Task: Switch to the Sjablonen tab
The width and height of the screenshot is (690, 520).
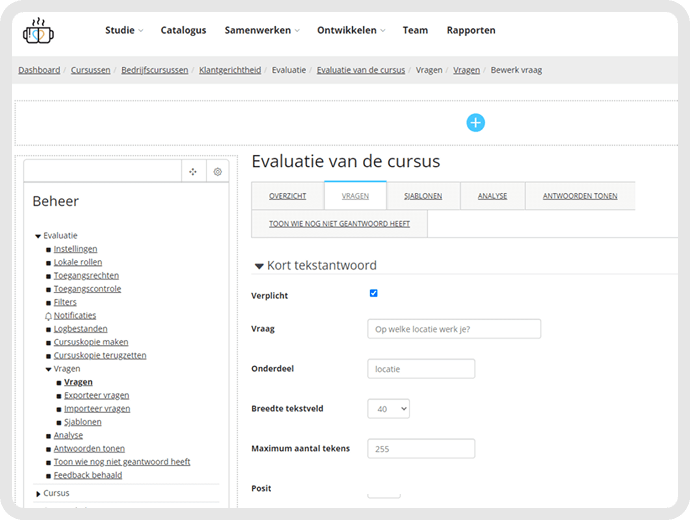Action: tap(423, 196)
